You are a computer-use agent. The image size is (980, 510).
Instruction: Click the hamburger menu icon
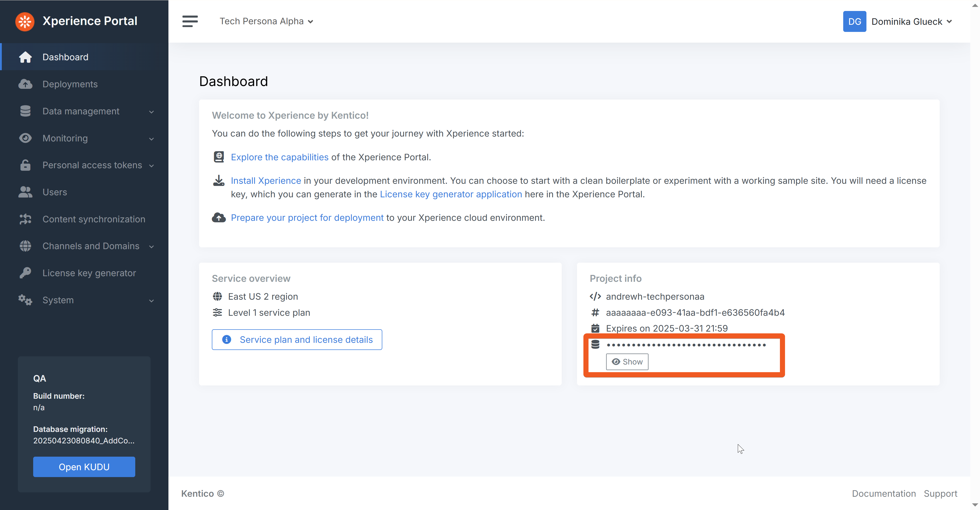[x=190, y=21]
